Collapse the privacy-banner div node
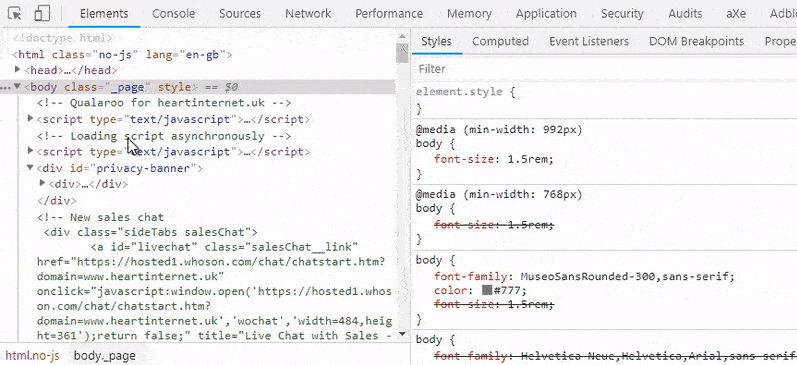The width and height of the screenshot is (797, 365). pyautogui.click(x=30, y=167)
